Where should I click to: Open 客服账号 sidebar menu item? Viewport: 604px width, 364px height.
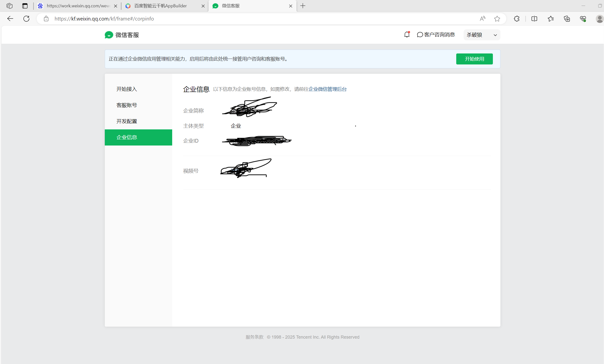[127, 105]
